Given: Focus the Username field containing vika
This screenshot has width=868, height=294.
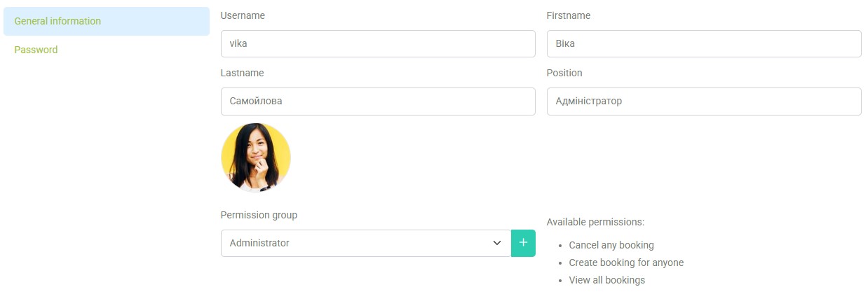Looking at the screenshot, I should point(377,43).
